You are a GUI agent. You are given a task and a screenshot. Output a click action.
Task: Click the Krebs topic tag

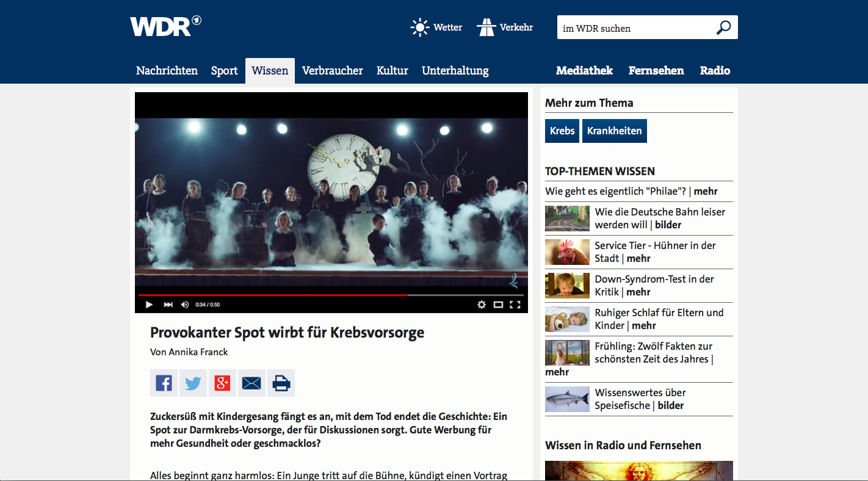point(562,131)
